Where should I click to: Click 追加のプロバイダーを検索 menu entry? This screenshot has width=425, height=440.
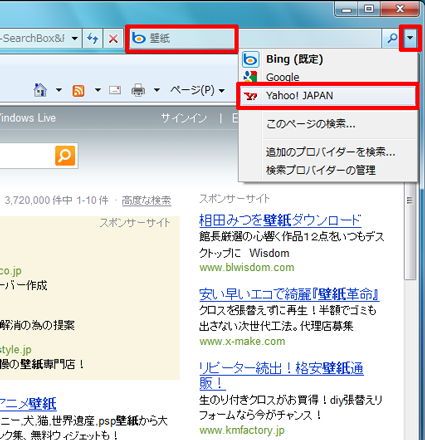[328, 152]
